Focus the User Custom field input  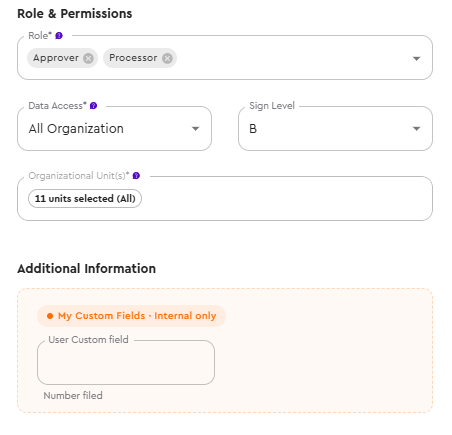tap(126, 362)
